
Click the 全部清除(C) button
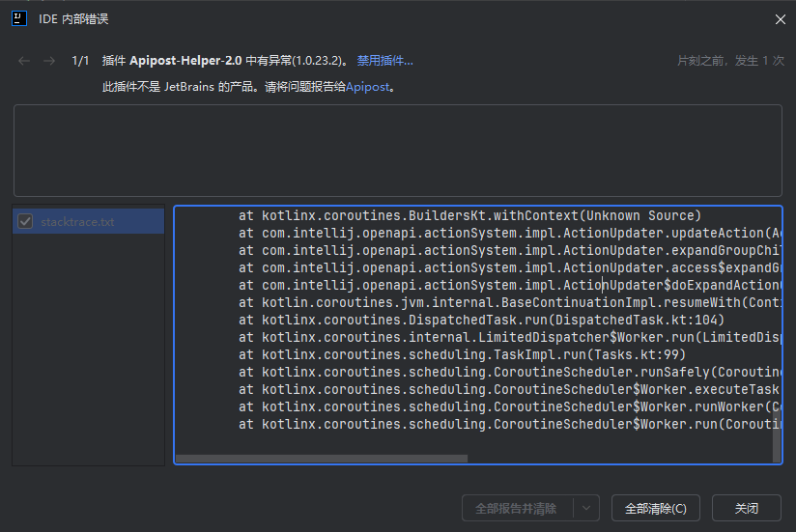tap(655, 508)
